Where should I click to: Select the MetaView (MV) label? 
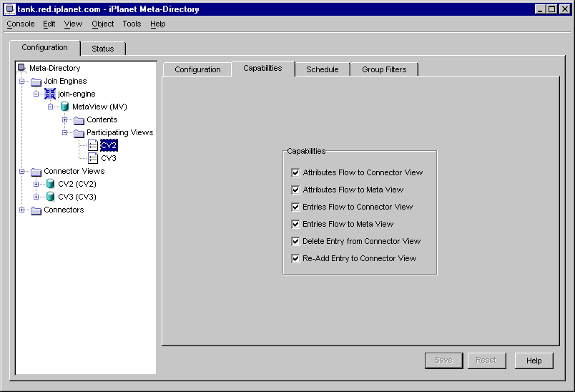tap(99, 107)
